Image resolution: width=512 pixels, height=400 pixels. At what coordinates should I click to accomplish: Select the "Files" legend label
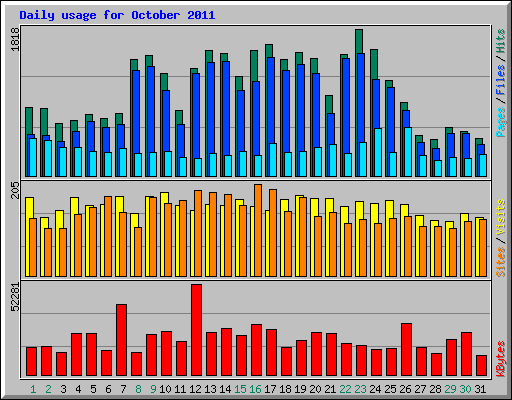(x=501, y=79)
